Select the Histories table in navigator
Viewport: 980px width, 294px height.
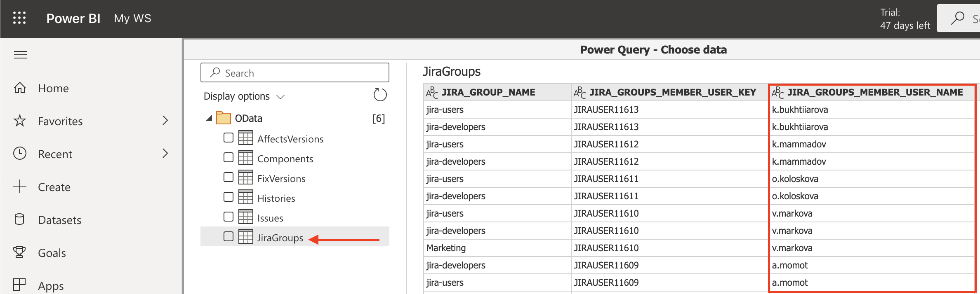click(276, 198)
